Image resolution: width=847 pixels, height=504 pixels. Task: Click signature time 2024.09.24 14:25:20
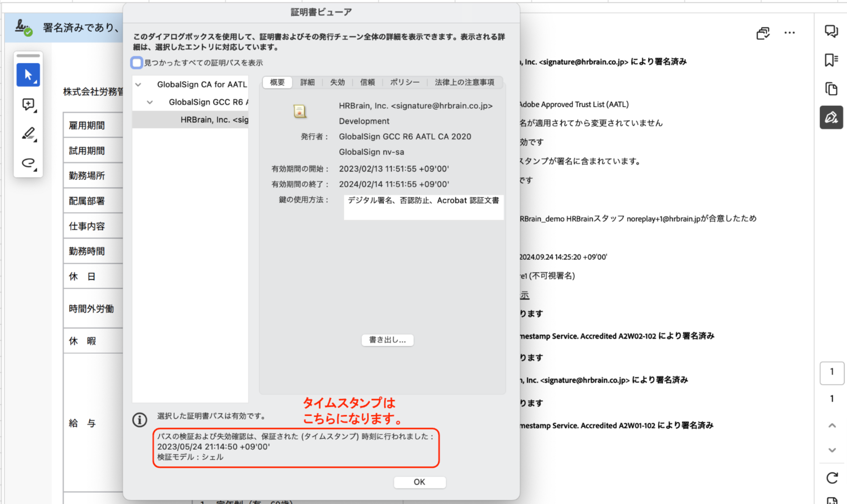563,257
